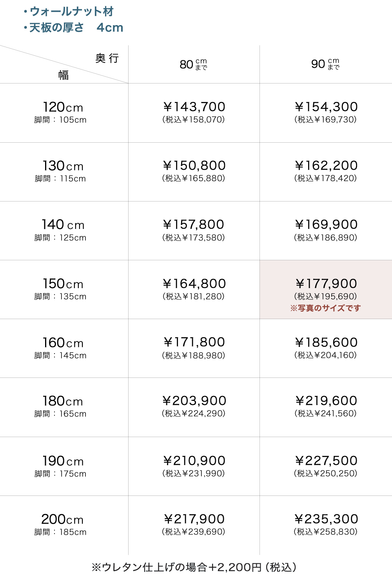This screenshot has width=392, height=588.
Task: Click the urethane finish +2,200円 note
Action: tap(194, 567)
